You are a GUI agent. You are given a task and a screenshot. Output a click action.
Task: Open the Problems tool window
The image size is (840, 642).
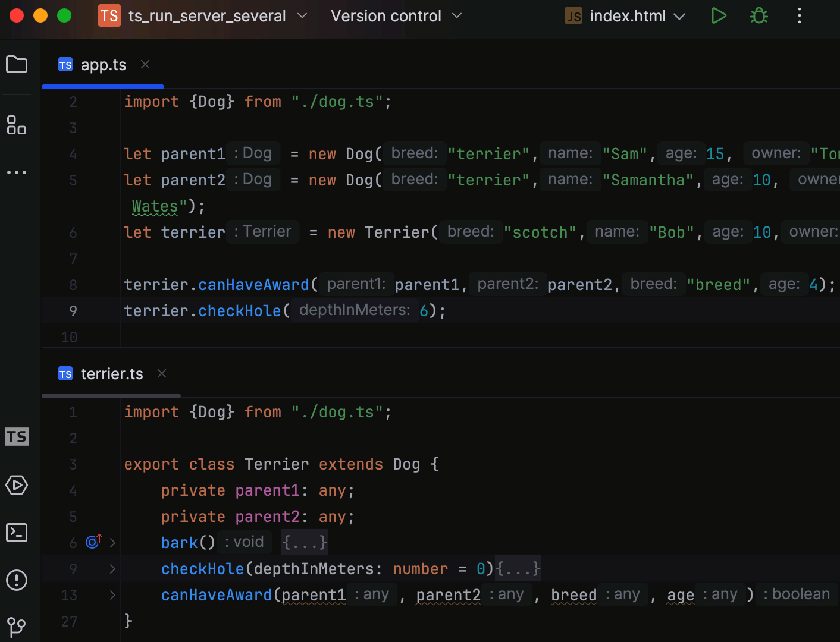(x=17, y=581)
